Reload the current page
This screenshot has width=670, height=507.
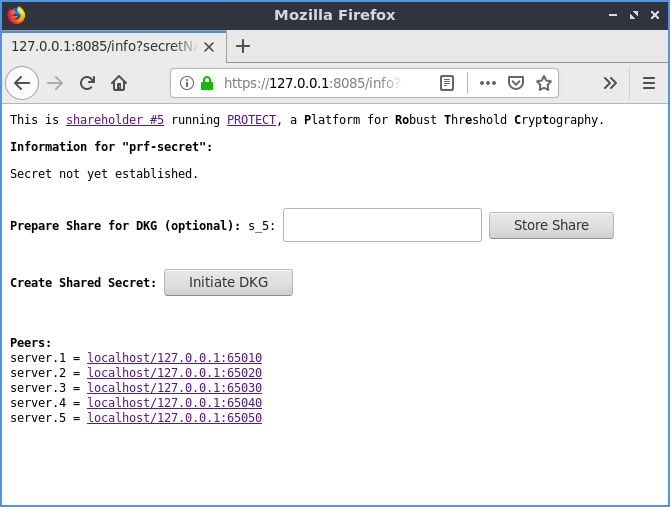(87, 83)
